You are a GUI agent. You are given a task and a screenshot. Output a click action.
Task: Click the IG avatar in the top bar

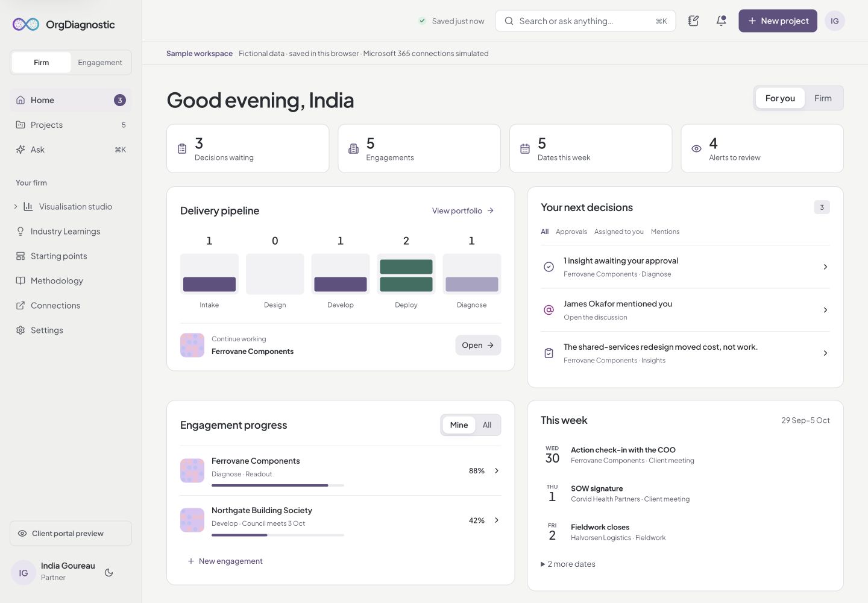(835, 21)
